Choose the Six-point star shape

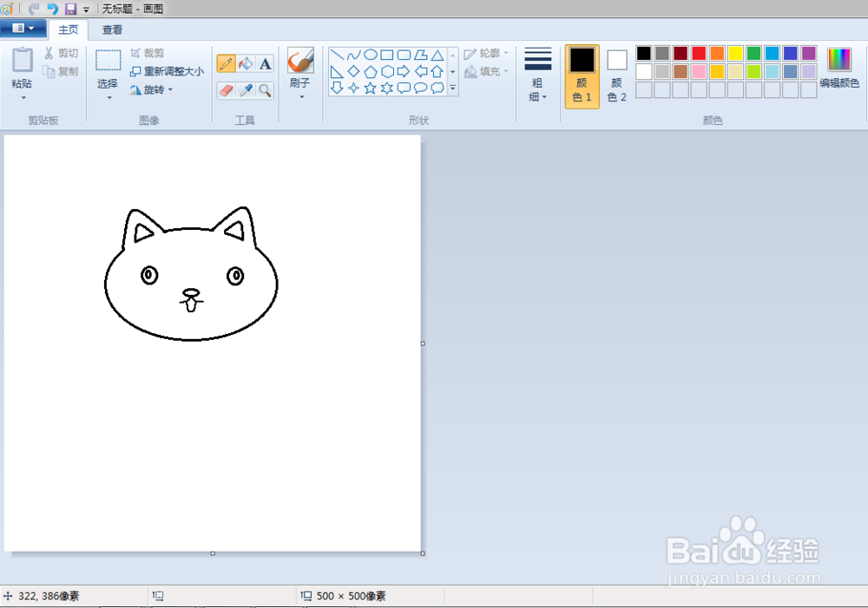pyautogui.click(x=387, y=88)
